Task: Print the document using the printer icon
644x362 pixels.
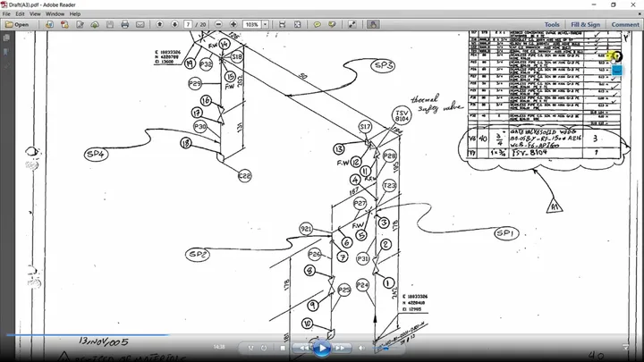Action: [x=125, y=25]
